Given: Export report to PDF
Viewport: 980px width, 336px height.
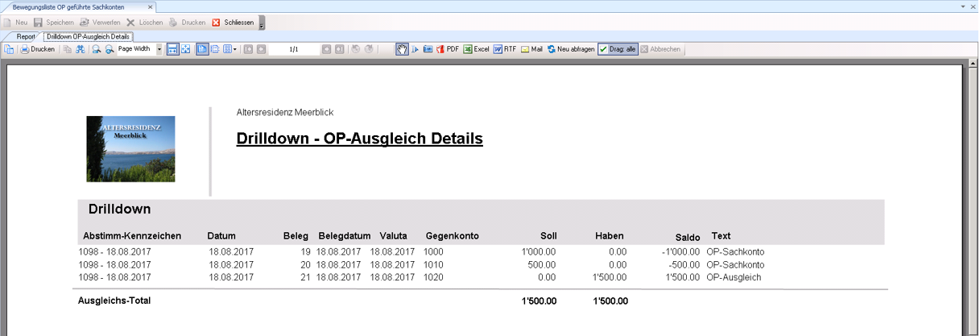Looking at the screenshot, I should coord(448,49).
